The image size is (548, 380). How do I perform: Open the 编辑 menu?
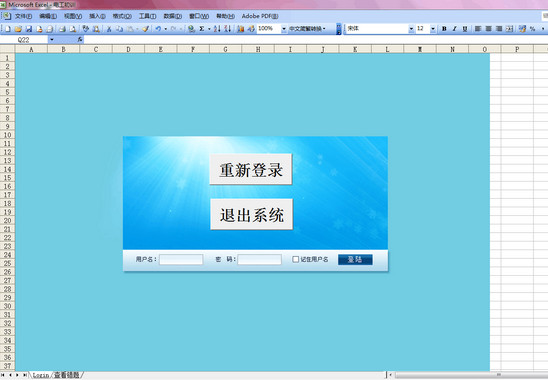pyautogui.click(x=48, y=16)
